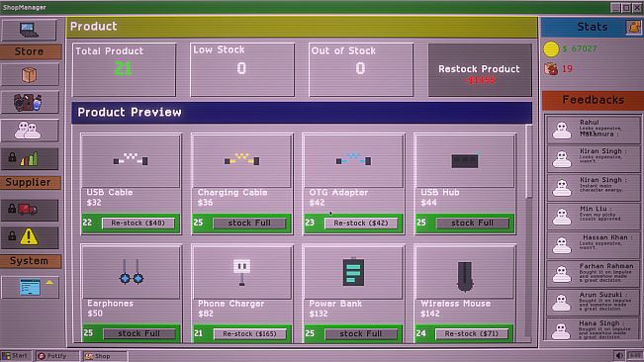Click stock Full button on Power Bank
The height and width of the screenshot is (362, 644).
point(361,333)
